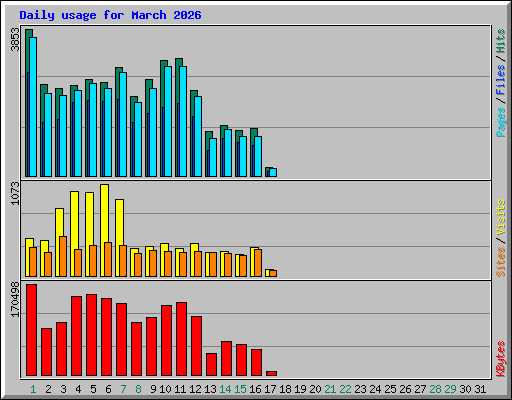Click day 14 on the x-axis
Viewport: 512px width, 400px height.
pyautogui.click(x=225, y=389)
